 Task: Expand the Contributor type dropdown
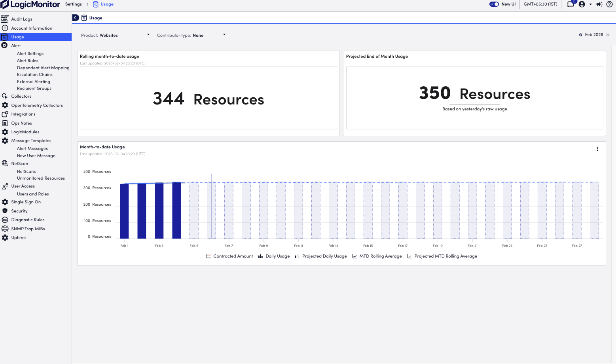(x=224, y=35)
